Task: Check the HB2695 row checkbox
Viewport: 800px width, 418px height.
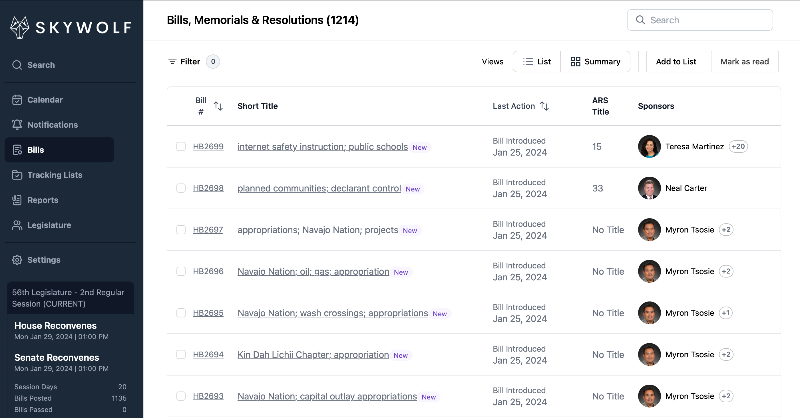Action: click(181, 313)
